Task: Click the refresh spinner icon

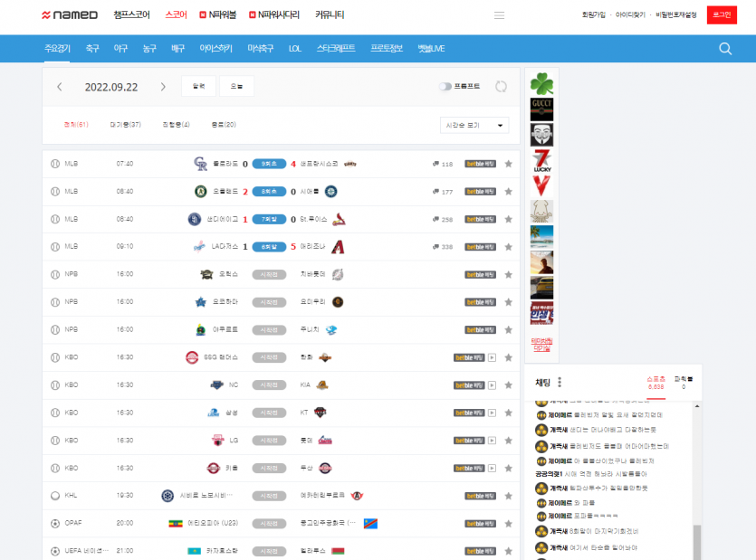Action: pyautogui.click(x=502, y=87)
